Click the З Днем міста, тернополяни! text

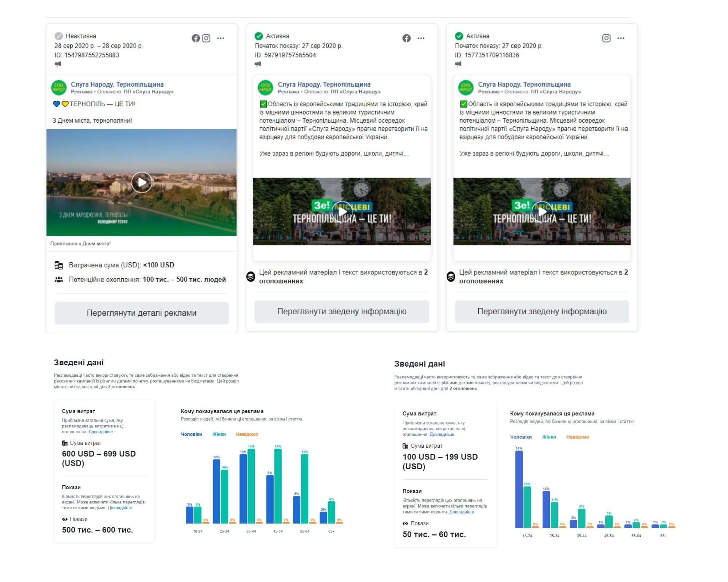pyautogui.click(x=92, y=120)
